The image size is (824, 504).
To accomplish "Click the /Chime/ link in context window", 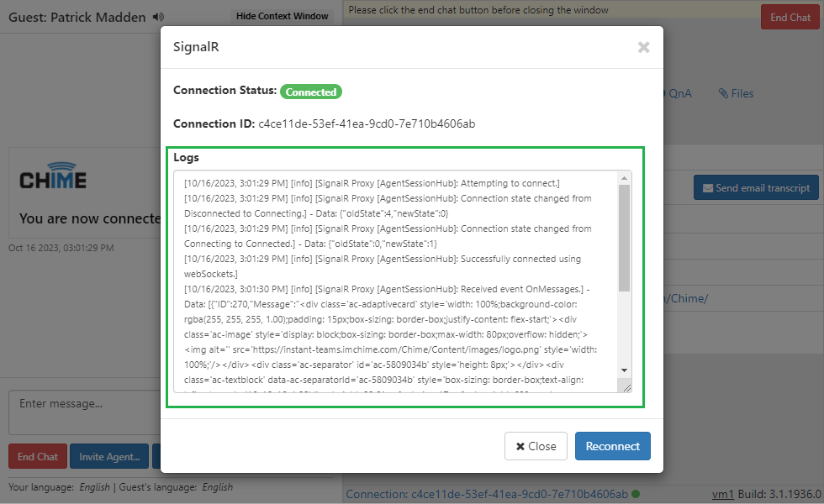I will click(x=686, y=299).
